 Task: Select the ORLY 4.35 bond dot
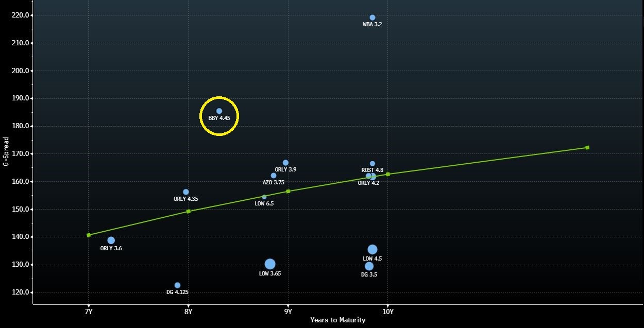[x=186, y=192]
